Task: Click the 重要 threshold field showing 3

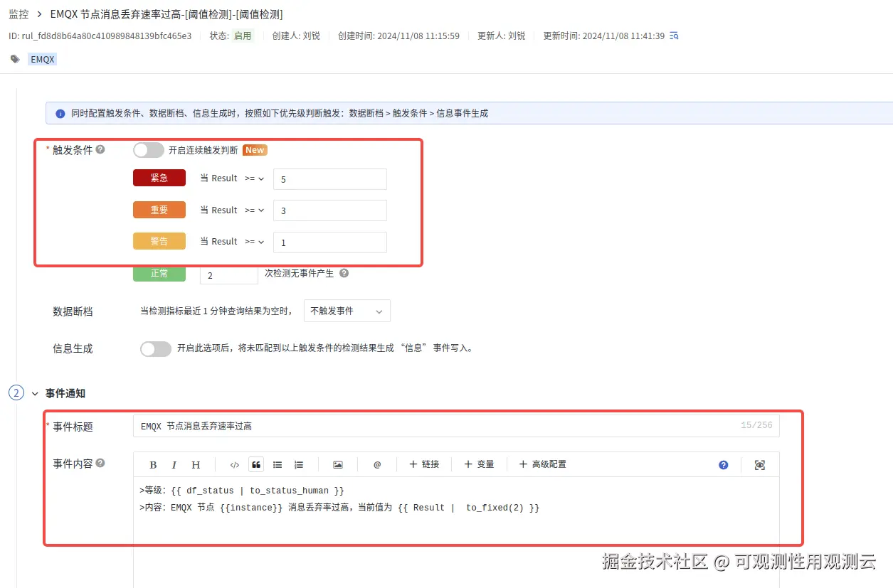Action: [330, 210]
